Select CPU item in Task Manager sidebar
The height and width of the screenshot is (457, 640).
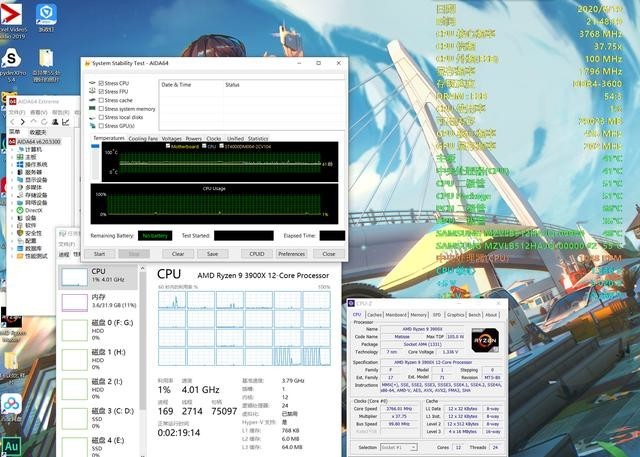tap(98, 277)
